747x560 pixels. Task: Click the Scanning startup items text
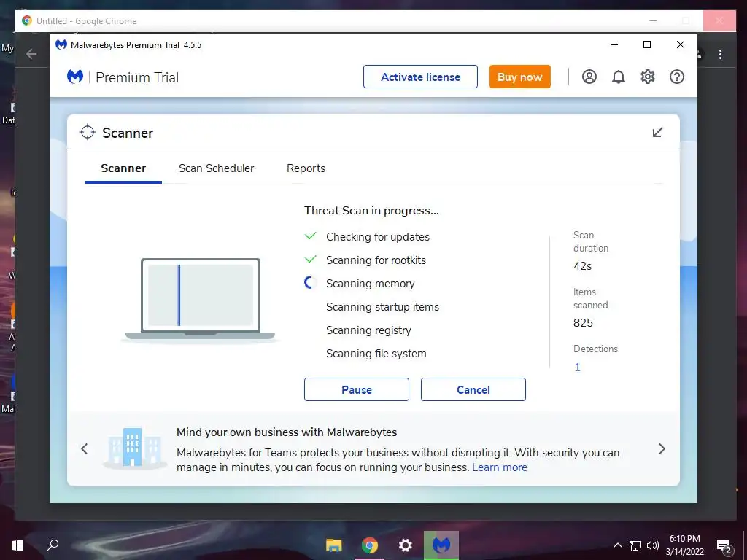click(x=382, y=307)
